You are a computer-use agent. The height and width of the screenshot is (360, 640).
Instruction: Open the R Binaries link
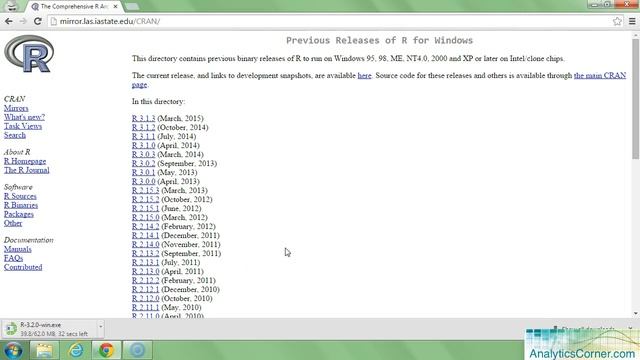pyautogui.click(x=21, y=205)
